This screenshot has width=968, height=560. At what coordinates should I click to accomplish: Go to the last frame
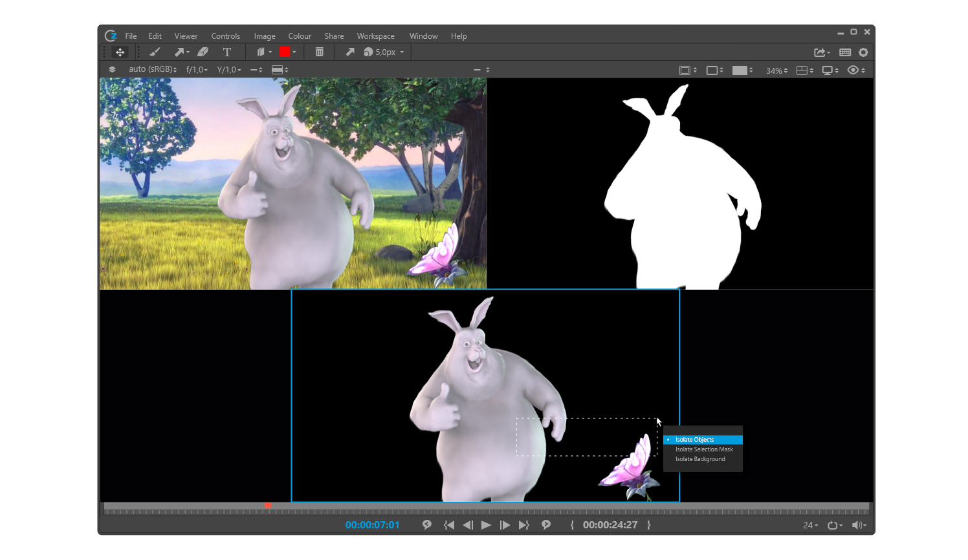pos(524,525)
